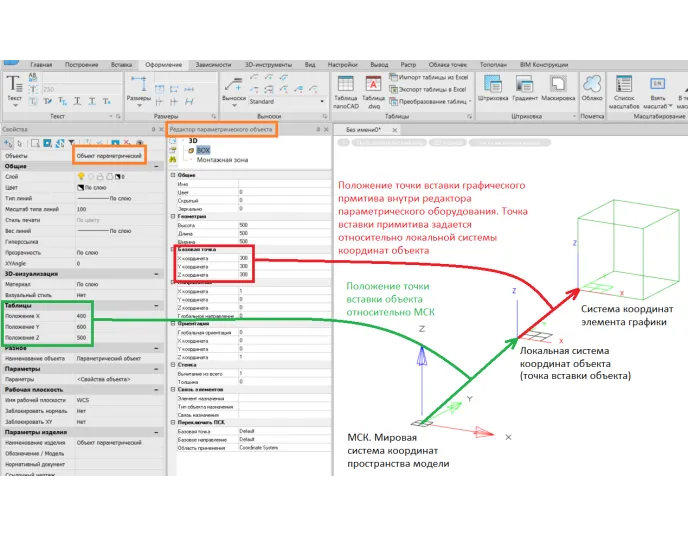
Task: Open the Главная ribbon tab
Action: pos(41,64)
